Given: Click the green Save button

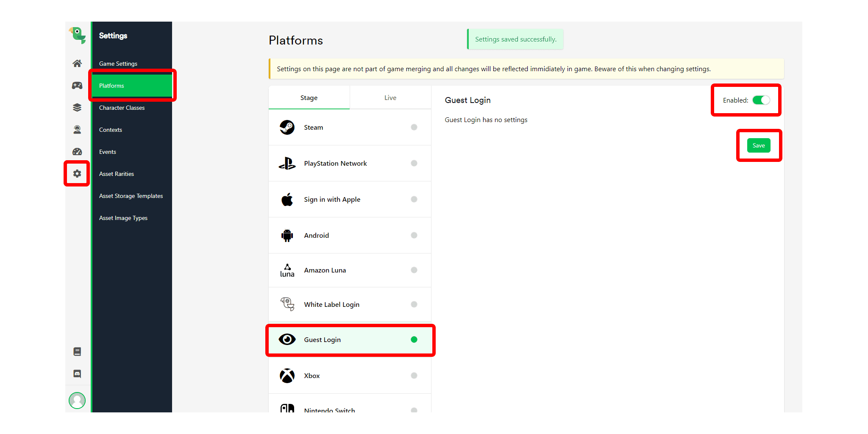Looking at the screenshot, I should pyautogui.click(x=759, y=145).
